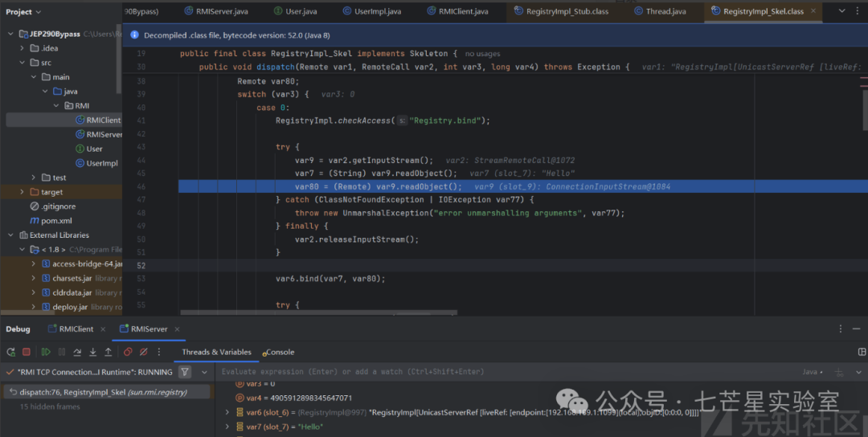Expand the .idea folder
Screen dimensions: 868x437
coord(22,48)
